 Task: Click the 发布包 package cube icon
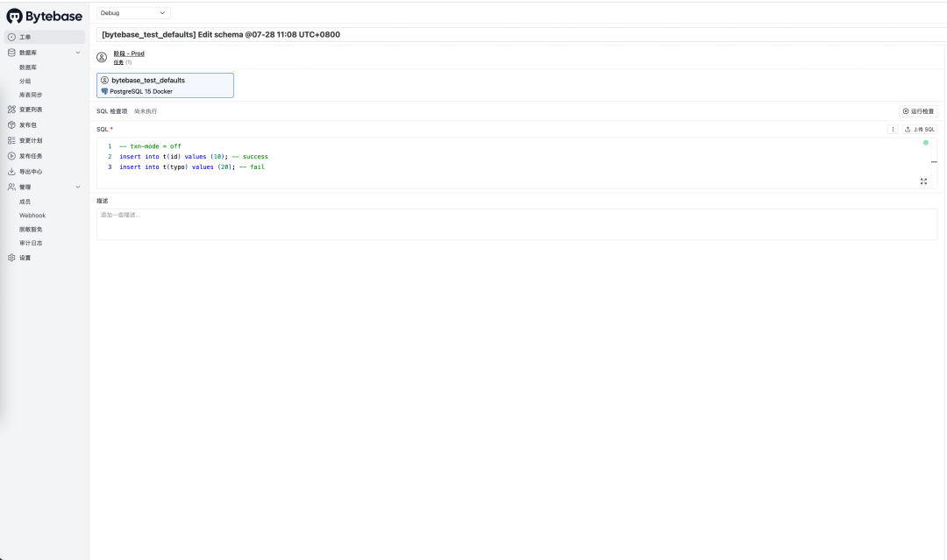(x=11, y=125)
